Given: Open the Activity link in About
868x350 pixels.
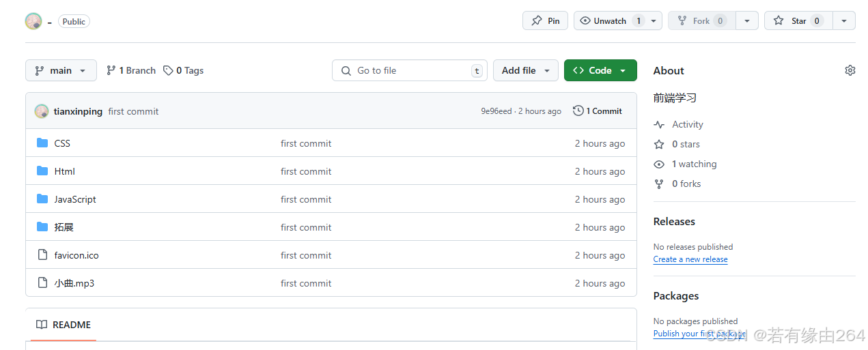Looking at the screenshot, I should (687, 124).
